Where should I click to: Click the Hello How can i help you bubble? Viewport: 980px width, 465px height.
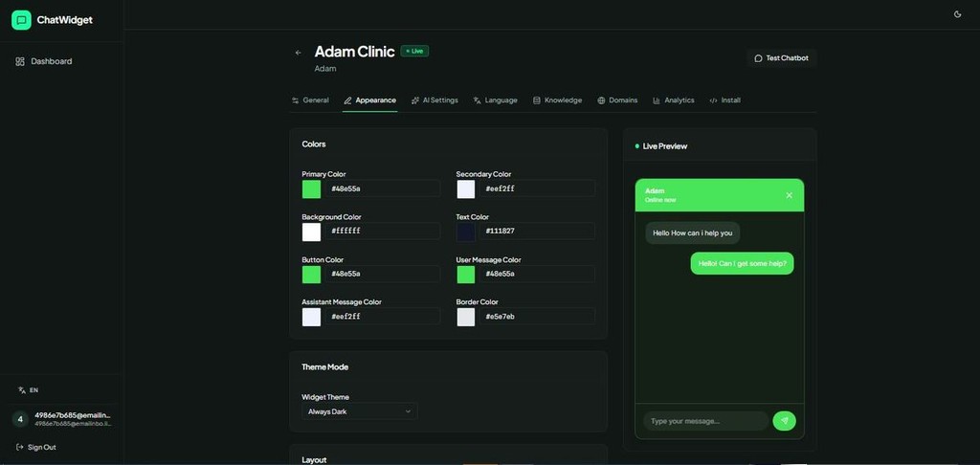click(693, 232)
